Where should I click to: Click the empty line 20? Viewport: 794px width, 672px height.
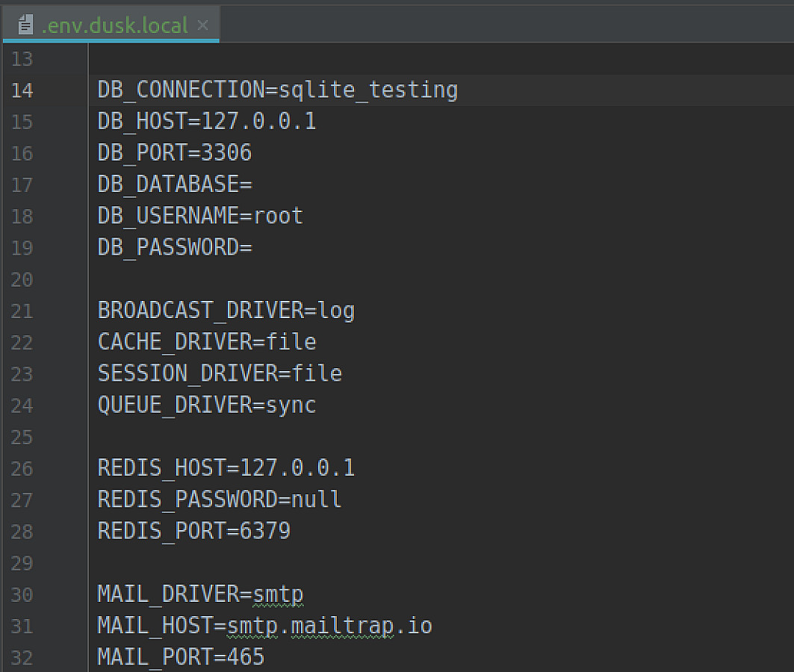tap(149, 279)
